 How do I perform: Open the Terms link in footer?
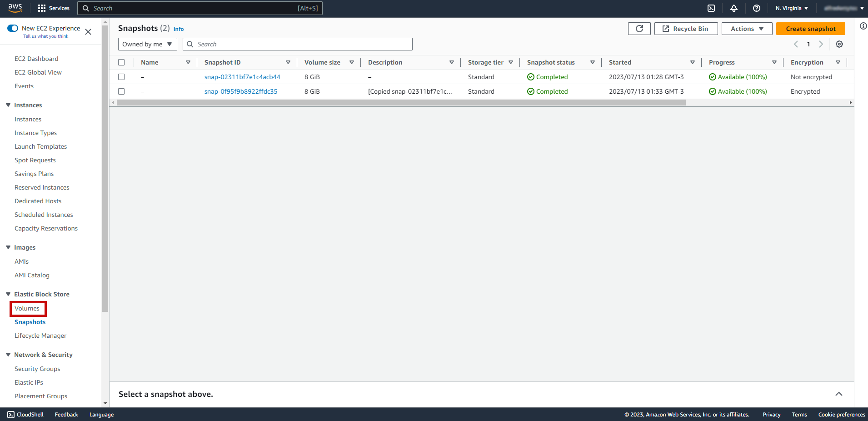coord(799,415)
